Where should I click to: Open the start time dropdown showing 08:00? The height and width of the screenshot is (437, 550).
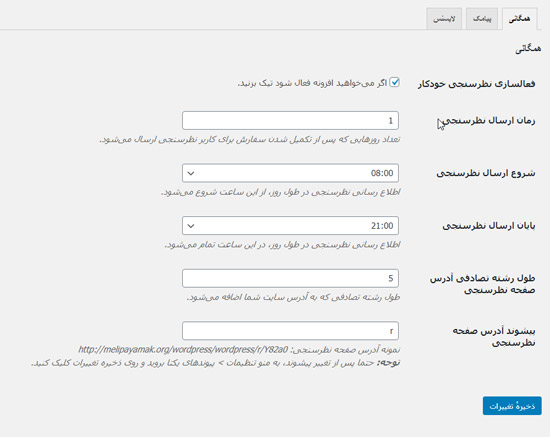click(x=290, y=173)
